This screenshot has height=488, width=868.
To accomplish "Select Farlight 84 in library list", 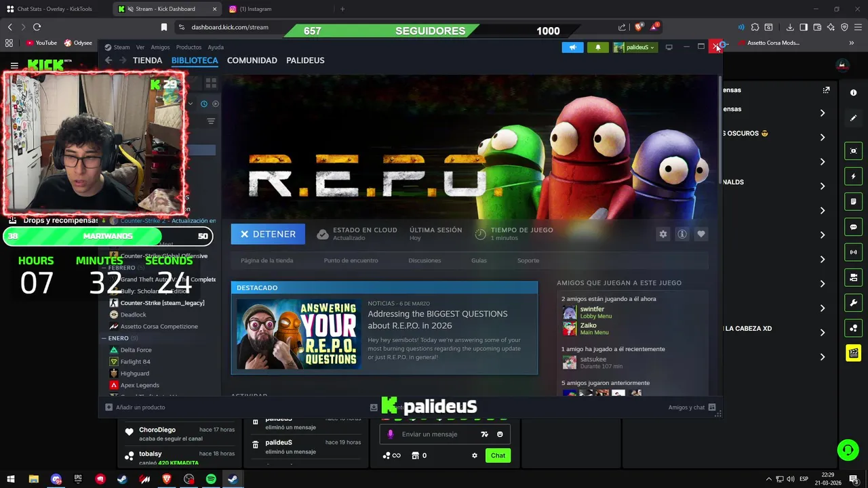I will [x=135, y=362].
